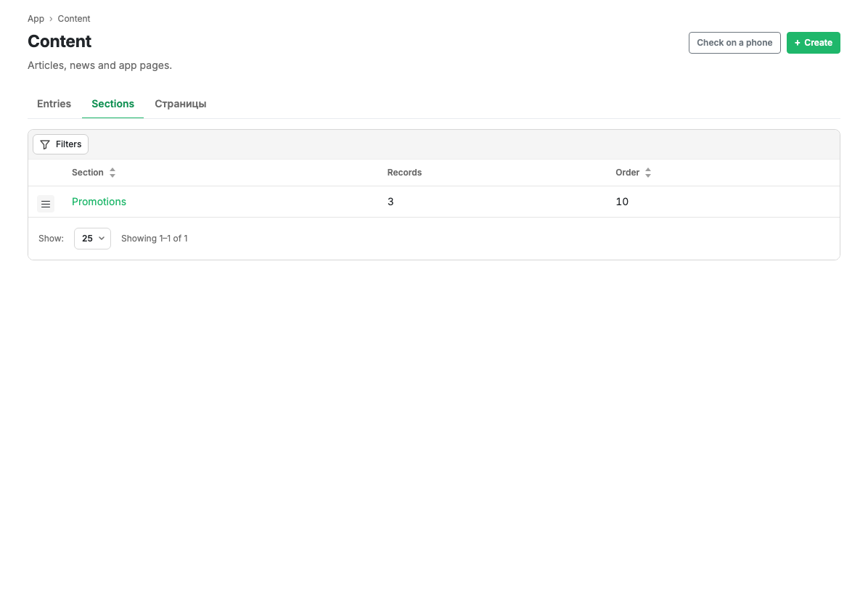This screenshot has width=868, height=615.
Task: Sort by Order column arrows
Action: 648,173
